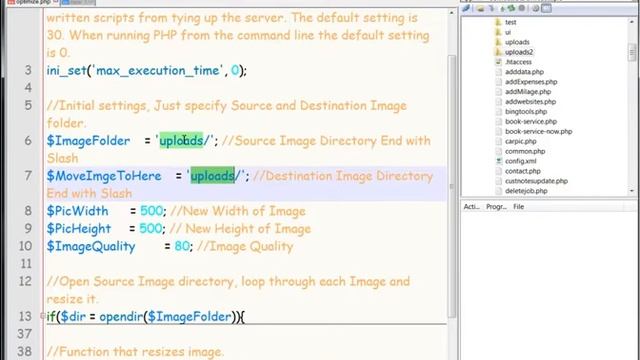Click the 80 value of $ImageQuality
This screenshot has width=640, height=360.
coord(182,246)
